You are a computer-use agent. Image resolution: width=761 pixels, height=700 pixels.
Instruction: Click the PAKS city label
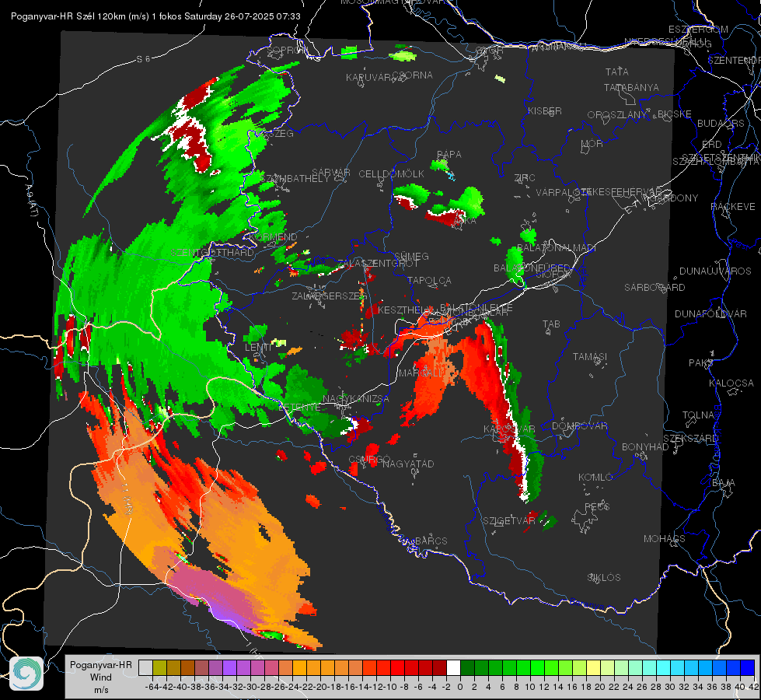[701, 363]
